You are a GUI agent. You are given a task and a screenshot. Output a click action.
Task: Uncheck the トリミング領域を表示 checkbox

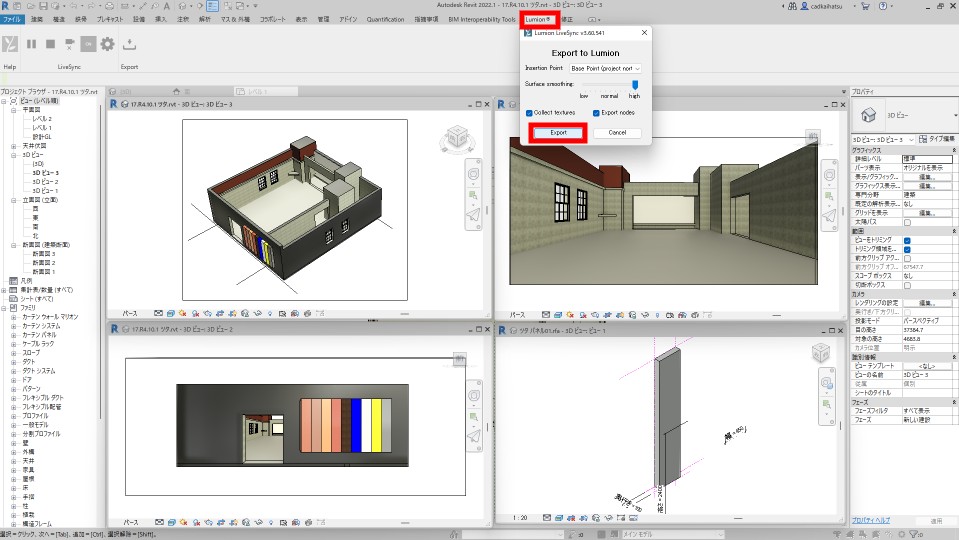coord(907,250)
